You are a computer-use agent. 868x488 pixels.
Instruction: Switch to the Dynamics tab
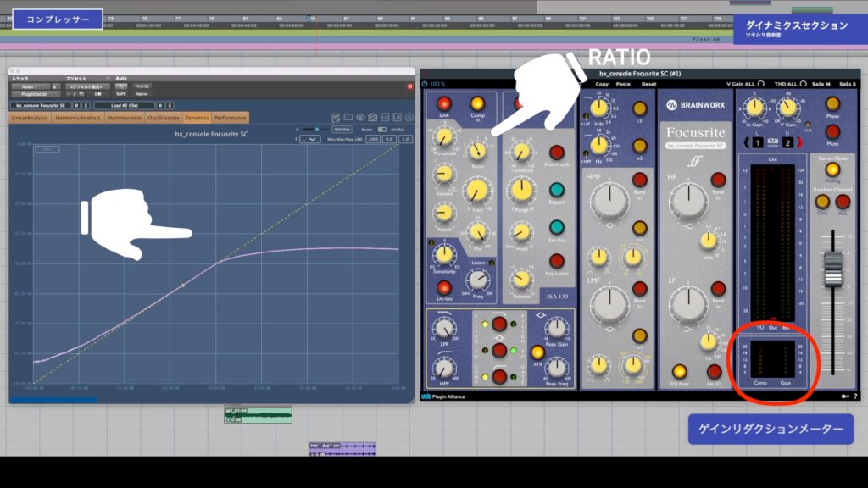tap(197, 118)
